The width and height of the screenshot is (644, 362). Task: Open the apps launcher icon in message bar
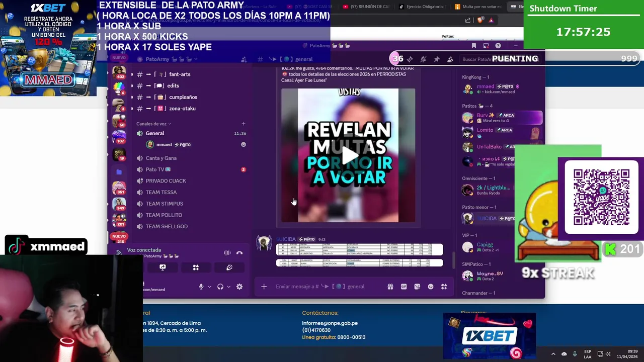(444, 287)
